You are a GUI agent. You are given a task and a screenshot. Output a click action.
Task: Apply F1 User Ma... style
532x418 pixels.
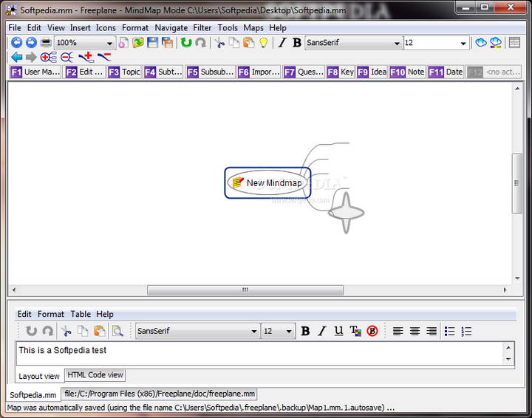(x=35, y=72)
